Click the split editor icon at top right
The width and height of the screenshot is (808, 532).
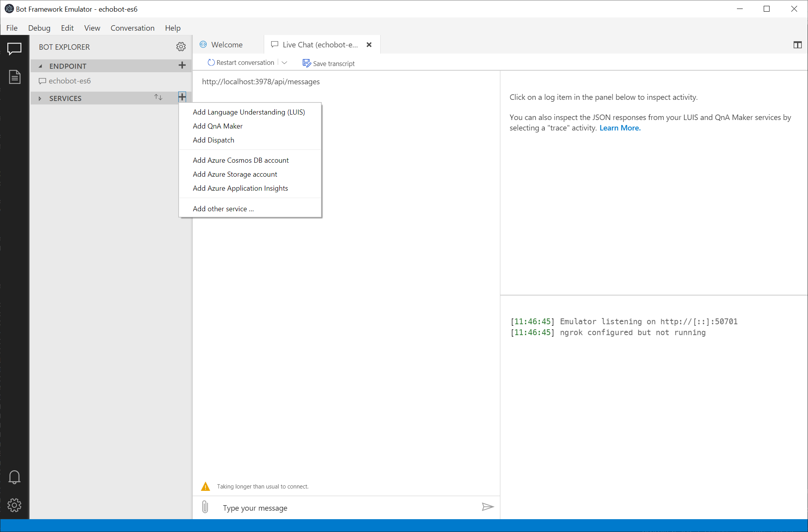coord(798,45)
